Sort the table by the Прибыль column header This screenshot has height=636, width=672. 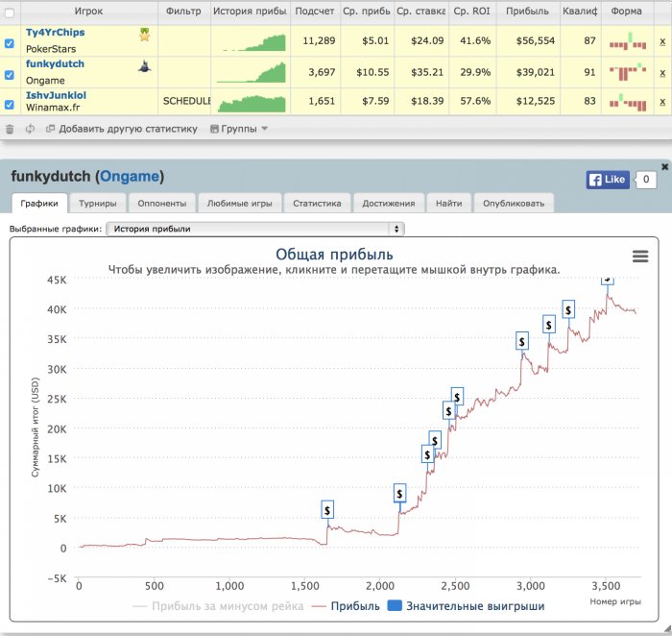tap(527, 12)
